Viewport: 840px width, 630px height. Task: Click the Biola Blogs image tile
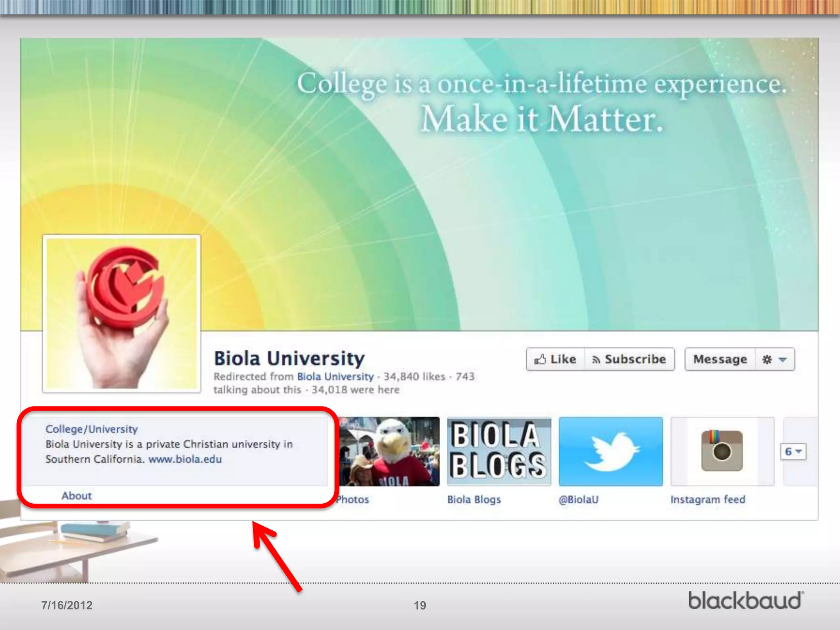pyautogui.click(x=499, y=451)
